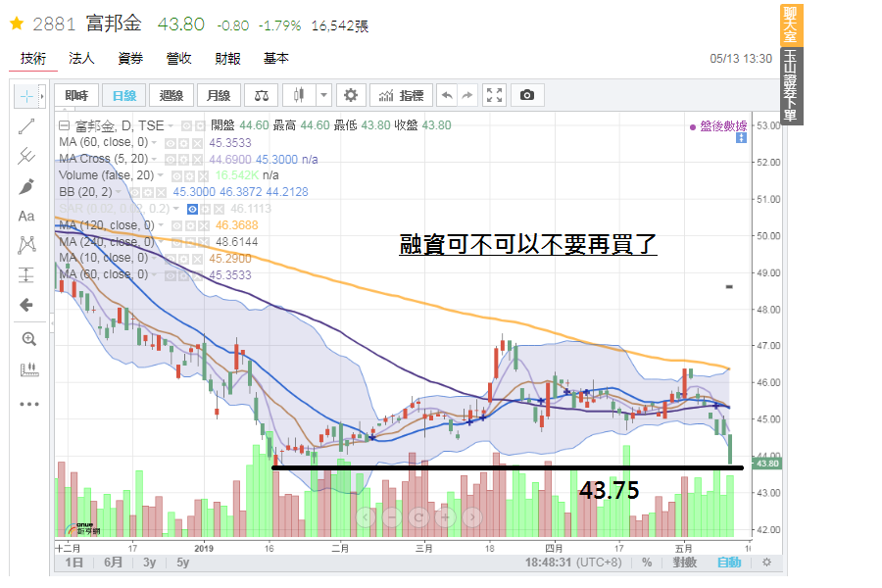Toggle visibility of Volume (false, 20)

(x=176, y=176)
